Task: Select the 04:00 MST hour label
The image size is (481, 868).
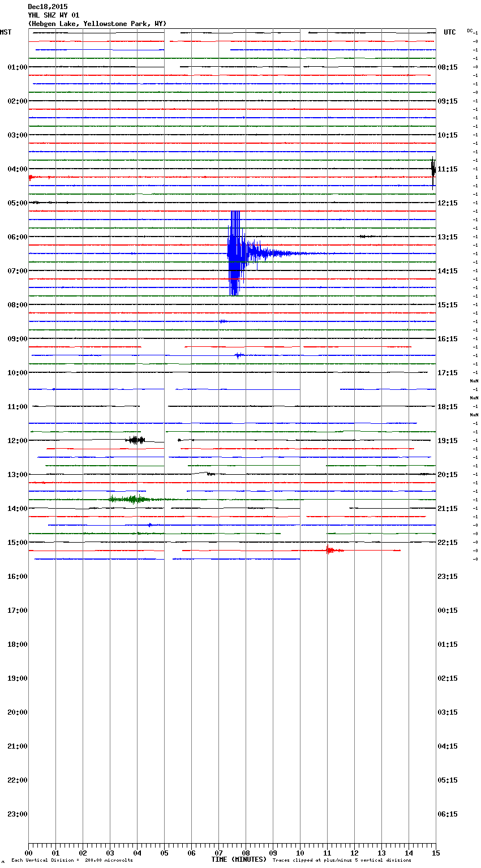Action: pos(18,169)
